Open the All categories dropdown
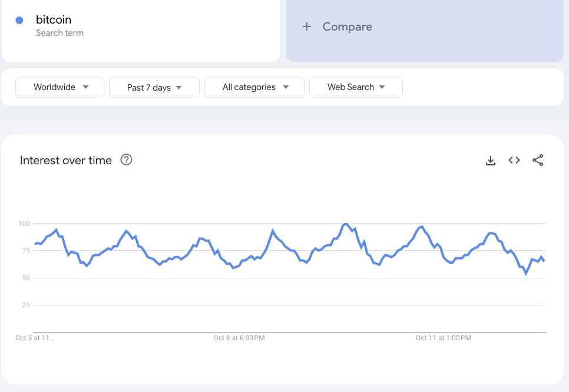Screen dimensions: 569x392 [x=254, y=87]
